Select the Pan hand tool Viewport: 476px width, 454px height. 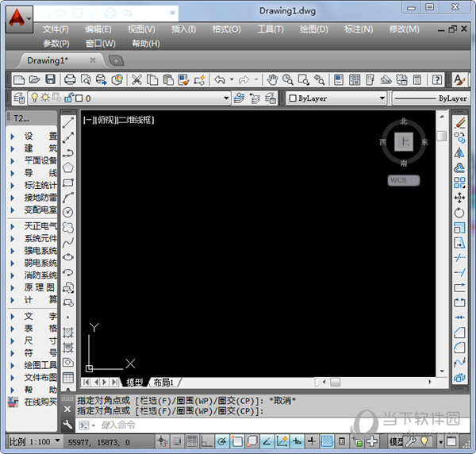272,79
